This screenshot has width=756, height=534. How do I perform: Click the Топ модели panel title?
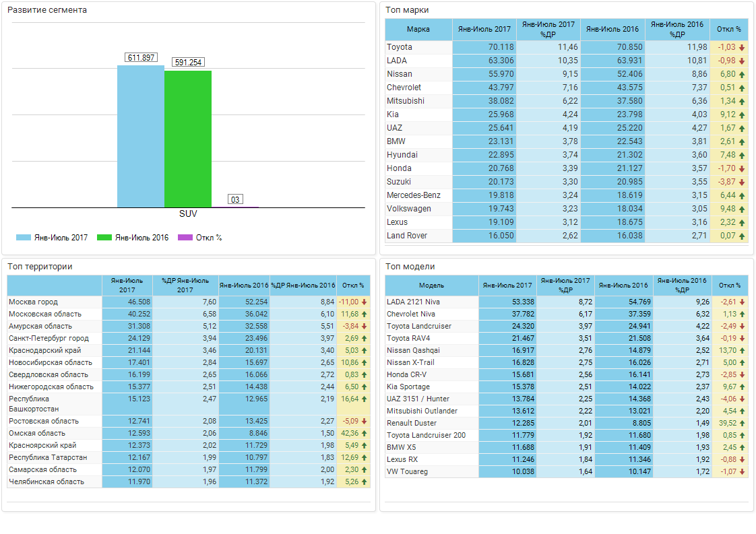tap(410, 267)
